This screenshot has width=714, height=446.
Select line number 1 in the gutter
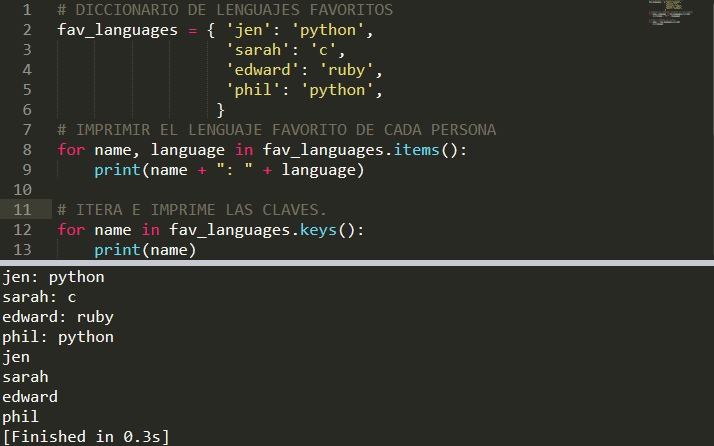(27, 10)
